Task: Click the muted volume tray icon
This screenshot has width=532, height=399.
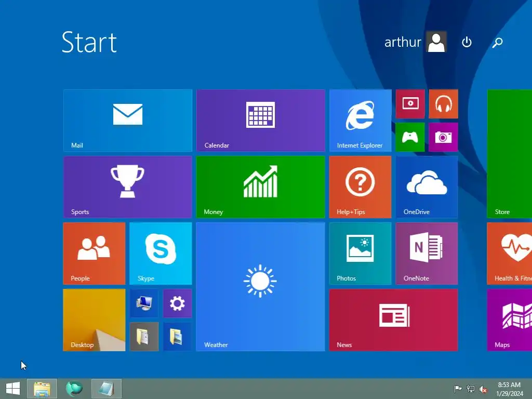Action: click(483, 389)
